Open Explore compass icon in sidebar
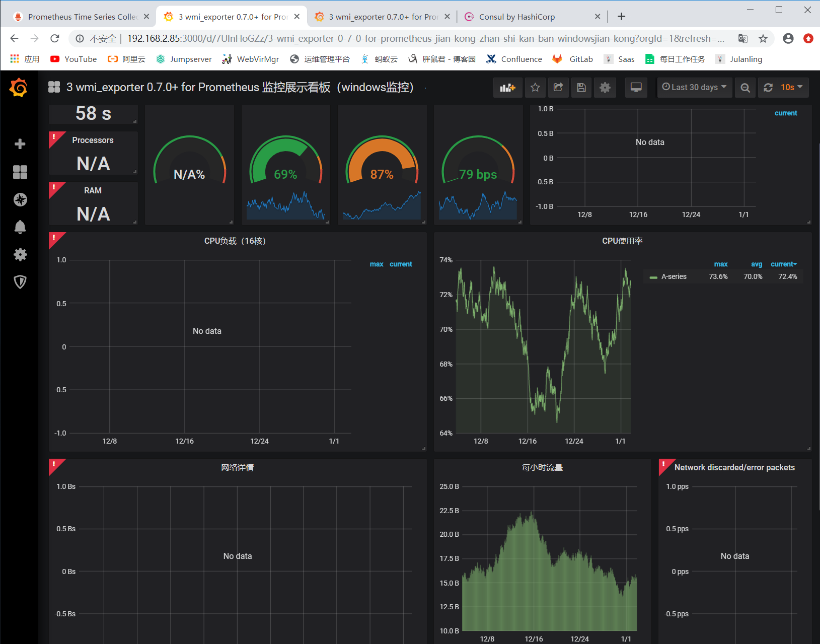The height and width of the screenshot is (644, 820). 20,199
